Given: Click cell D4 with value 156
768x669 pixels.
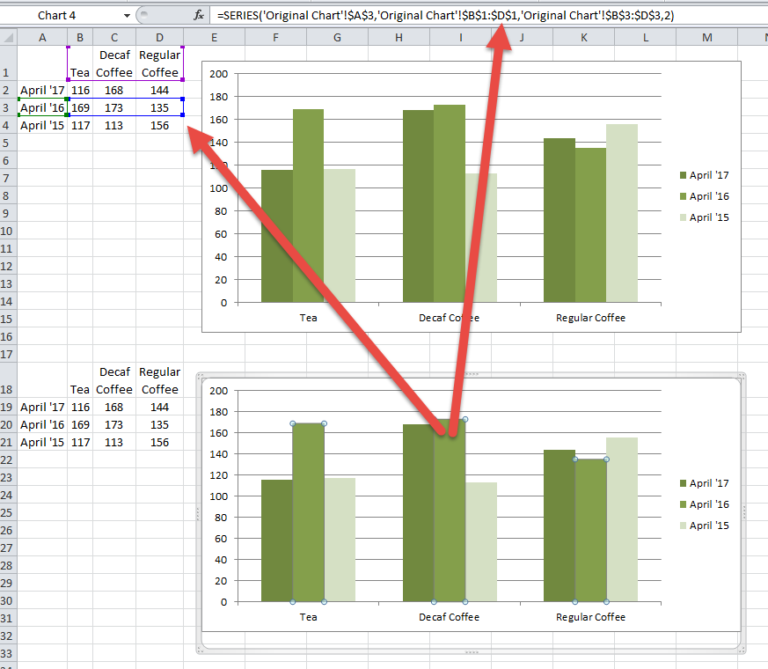Looking at the screenshot, I should pyautogui.click(x=160, y=125).
